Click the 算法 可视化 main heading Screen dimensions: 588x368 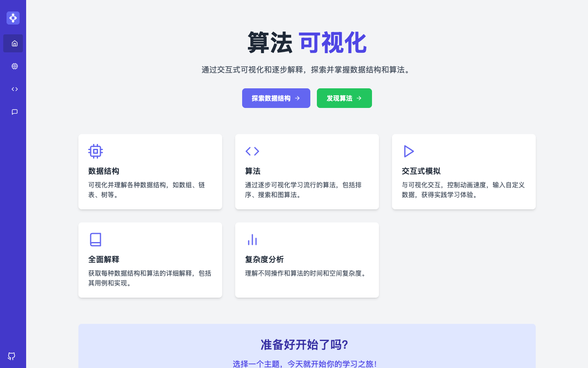pos(307,43)
